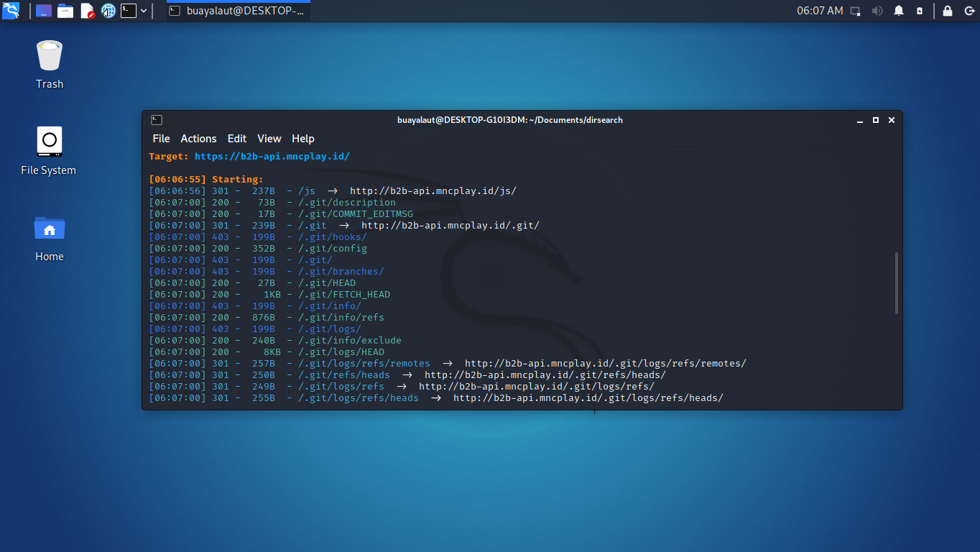Screen dimensions: 980x552
Task: Open the Edit menu in terminal
Action: [x=237, y=139]
